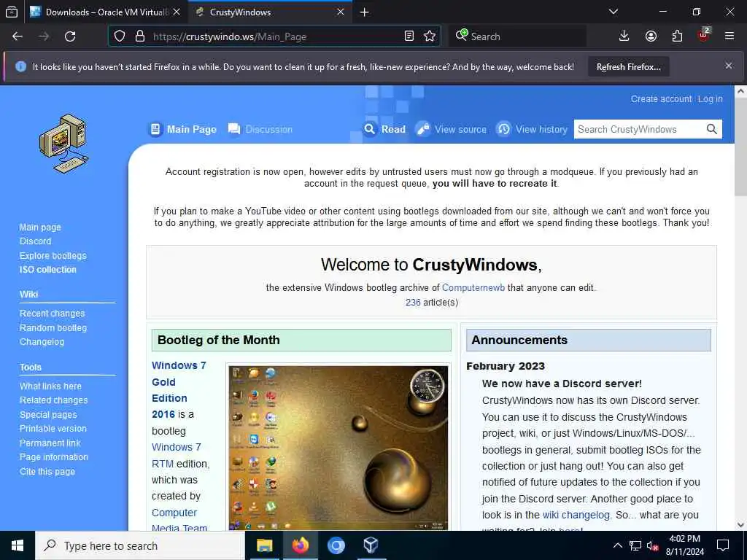Screen dimensions: 747x560
Task: Open the Changelog sidebar link
Action: click(42, 342)
